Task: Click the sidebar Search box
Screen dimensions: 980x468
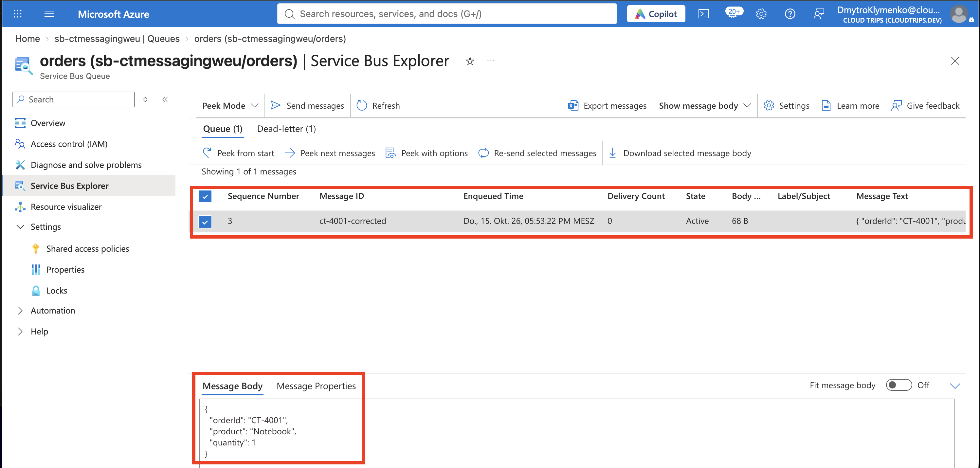Action: tap(74, 99)
